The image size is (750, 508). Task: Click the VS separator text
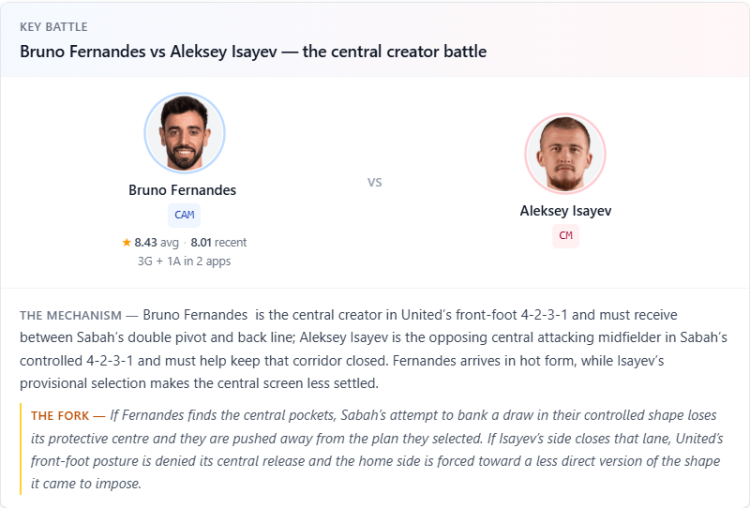[x=375, y=182]
